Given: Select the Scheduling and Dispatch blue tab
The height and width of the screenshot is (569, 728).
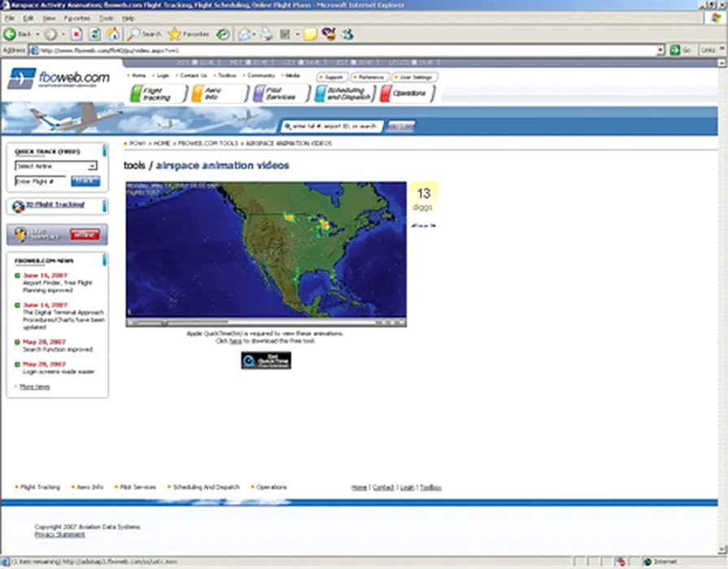Looking at the screenshot, I should click(345, 93).
